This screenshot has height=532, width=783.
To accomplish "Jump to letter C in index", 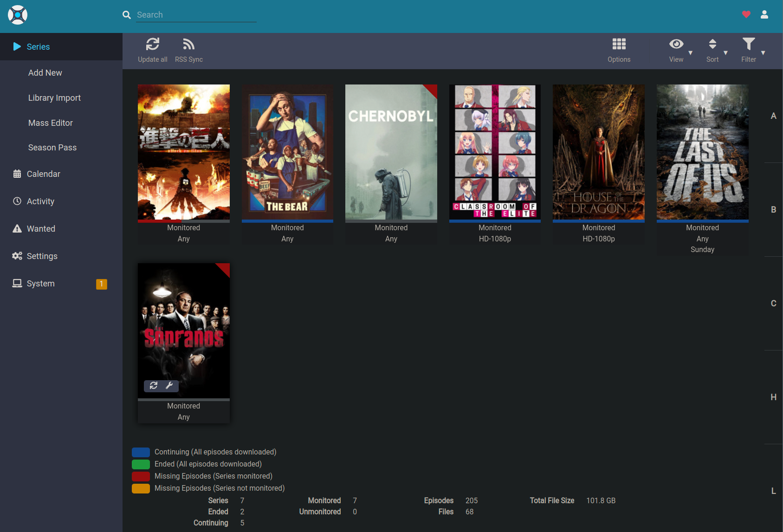I will point(774,304).
